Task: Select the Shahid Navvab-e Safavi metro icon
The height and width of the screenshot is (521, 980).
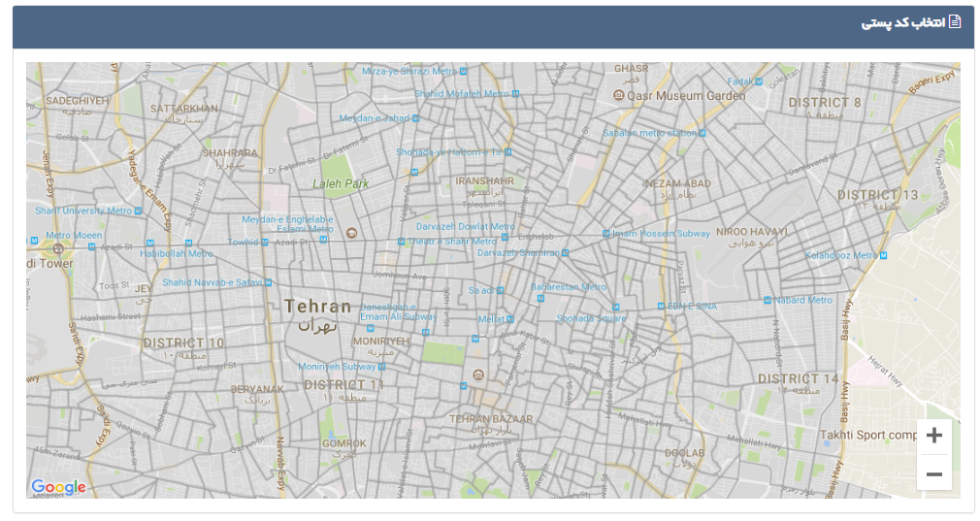Action: point(268,283)
